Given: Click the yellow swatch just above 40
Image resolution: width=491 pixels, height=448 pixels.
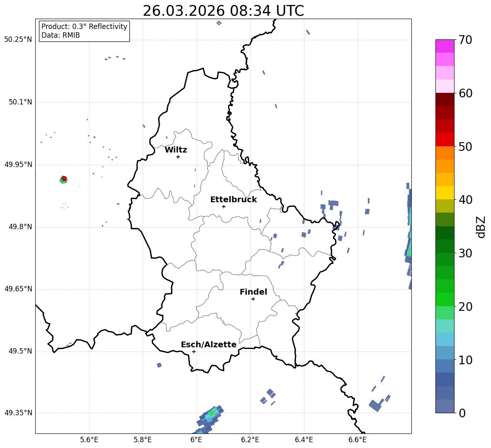Looking at the screenshot, I should [x=445, y=193].
